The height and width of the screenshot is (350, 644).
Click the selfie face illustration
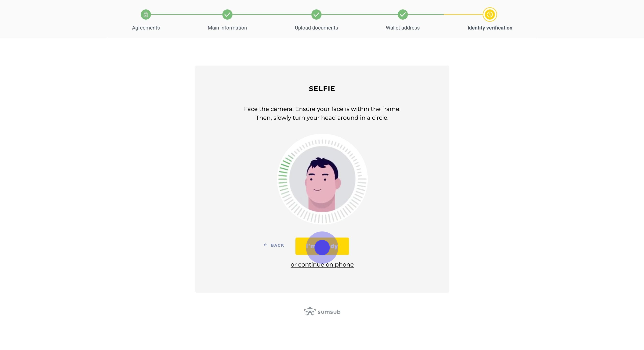pos(322,183)
